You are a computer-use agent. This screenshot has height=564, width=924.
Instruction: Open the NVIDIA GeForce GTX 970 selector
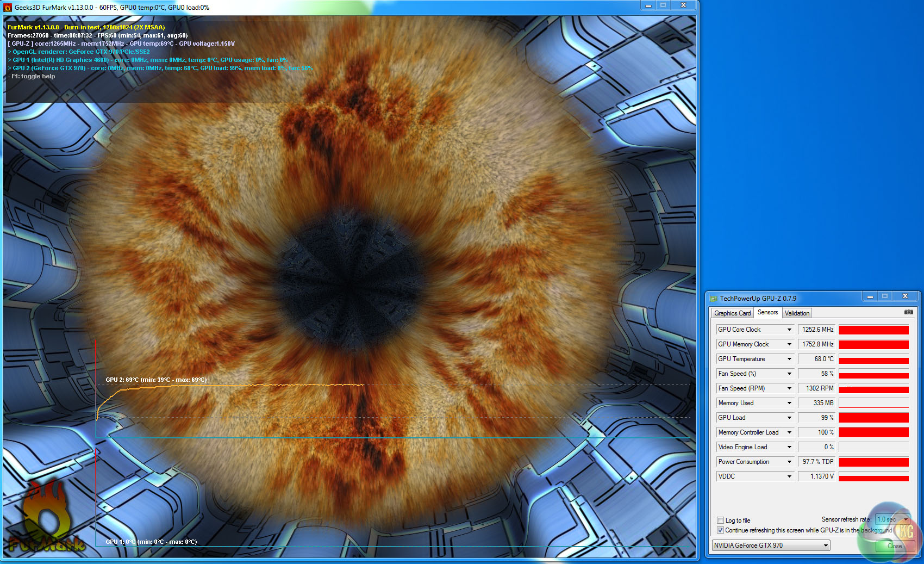click(x=771, y=546)
